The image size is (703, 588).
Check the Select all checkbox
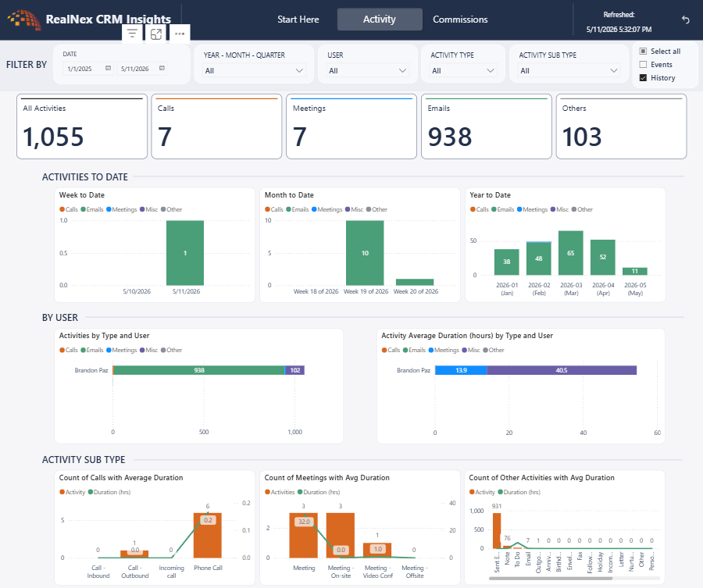643,51
